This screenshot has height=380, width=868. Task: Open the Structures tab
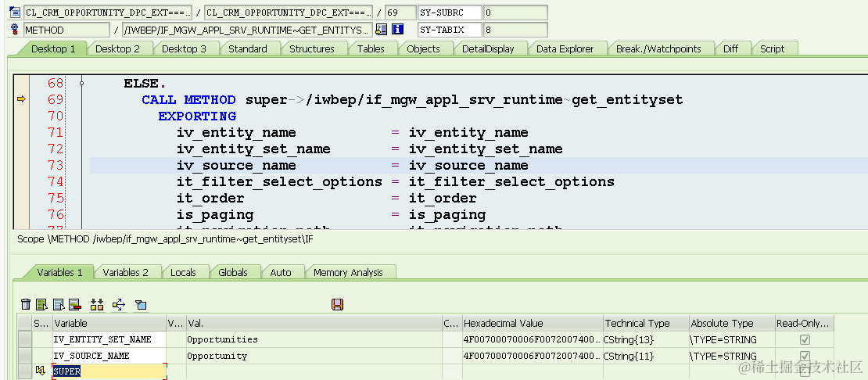coord(312,48)
